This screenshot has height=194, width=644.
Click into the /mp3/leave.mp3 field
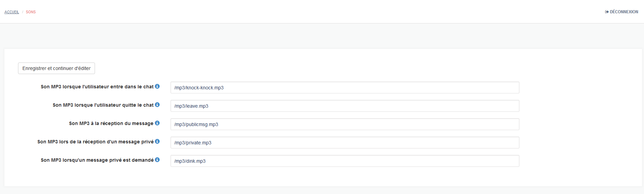[x=345, y=106]
